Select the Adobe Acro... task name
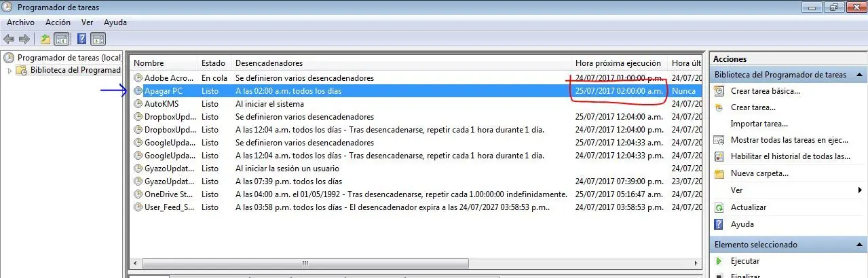868x278 pixels. pos(168,78)
